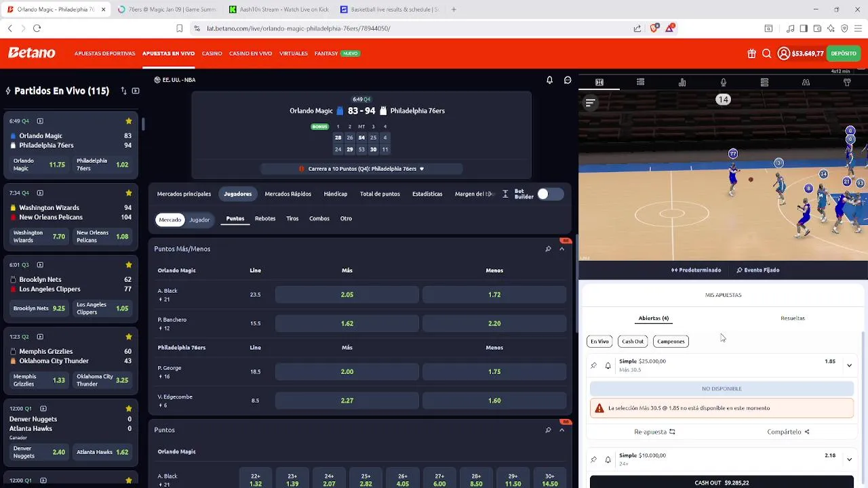Click the browser address bar URL

click(x=298, y=28)
